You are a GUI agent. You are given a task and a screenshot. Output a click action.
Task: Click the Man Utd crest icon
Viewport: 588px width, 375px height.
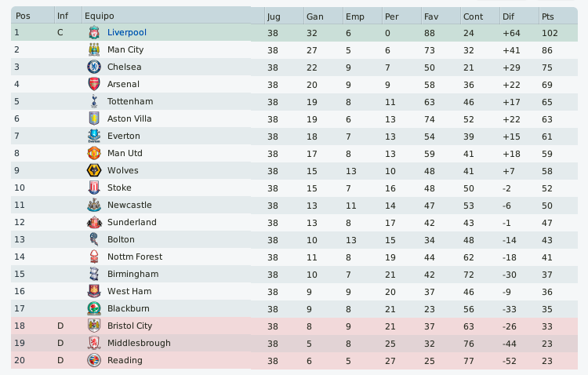click(94, 154)
